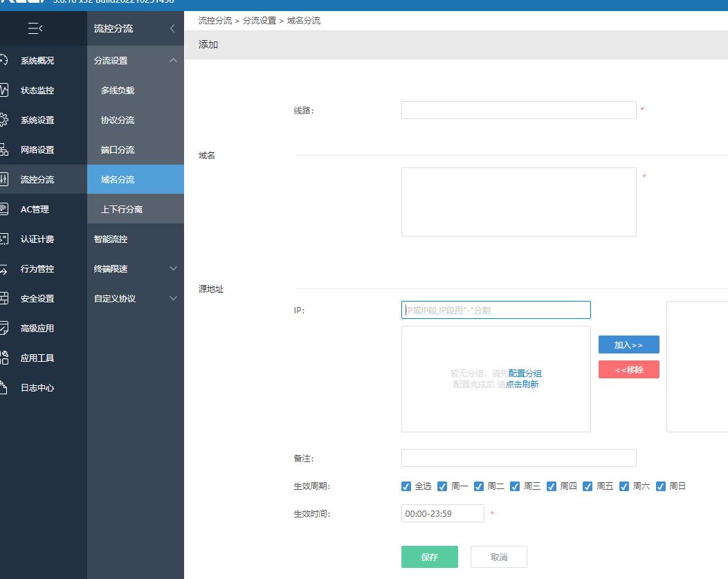
Task: Uncheck the 周三 checkbox
Action: coord(515,486)
